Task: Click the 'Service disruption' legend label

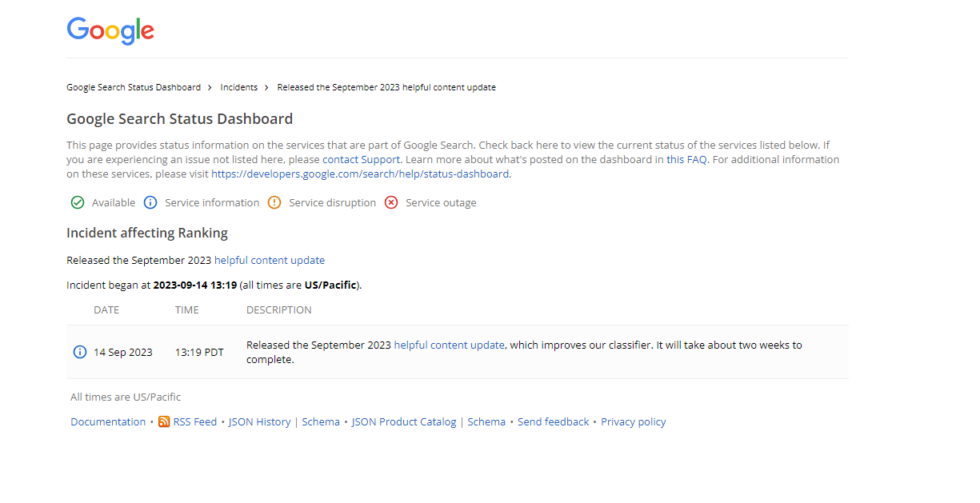Action: tap(332, 202)
